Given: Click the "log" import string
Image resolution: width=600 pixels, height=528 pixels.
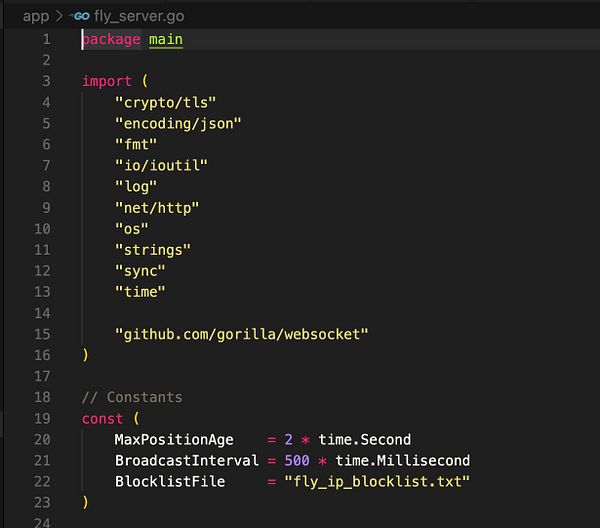Looking at the screenshot, I should pyautogui.click(x=136, y=187).
